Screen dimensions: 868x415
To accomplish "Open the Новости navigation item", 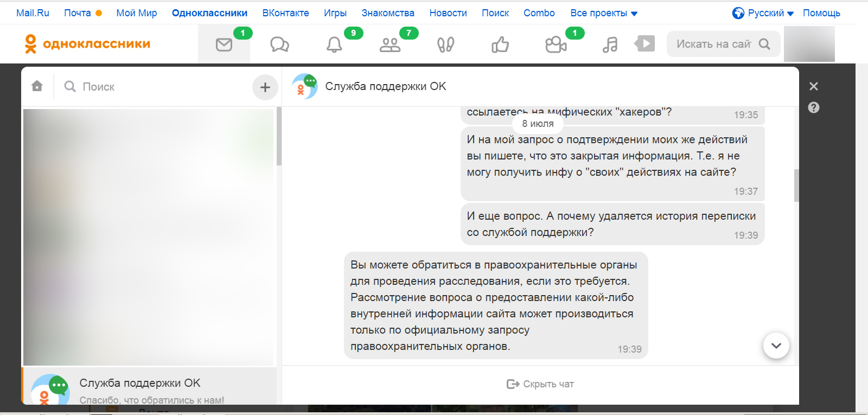I will pos(448,13).
